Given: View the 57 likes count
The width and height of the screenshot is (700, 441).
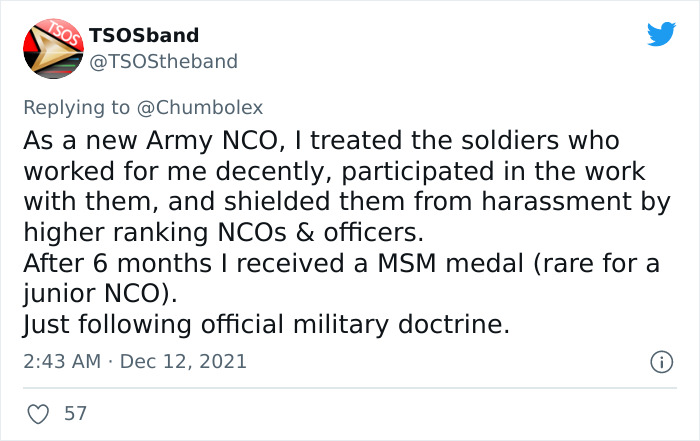Looking at the screenshot, I should tap(75, 413).
